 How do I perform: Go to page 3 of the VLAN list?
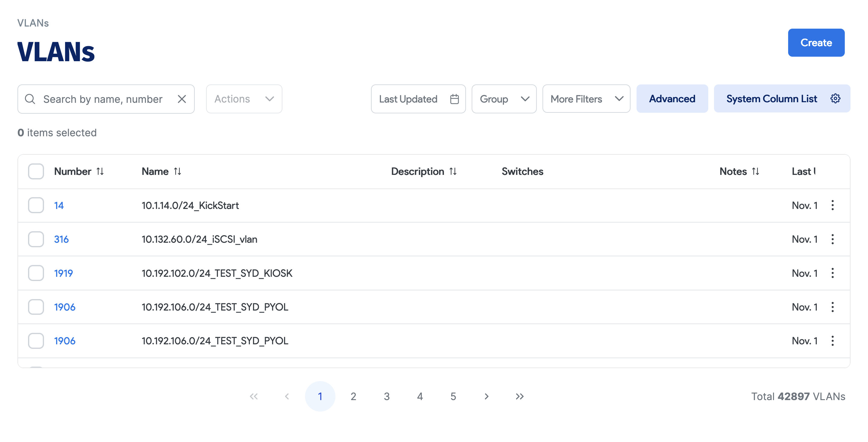[x=386, y=396]
